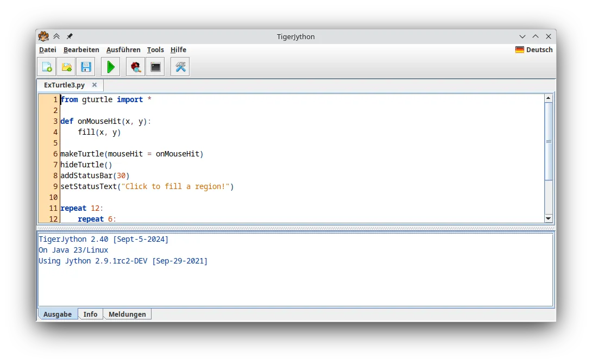Click 'makeTurtle(mouseHit = onMouseHit)' line
Viewport: 592px width, 364px height.
click(132, 154)
